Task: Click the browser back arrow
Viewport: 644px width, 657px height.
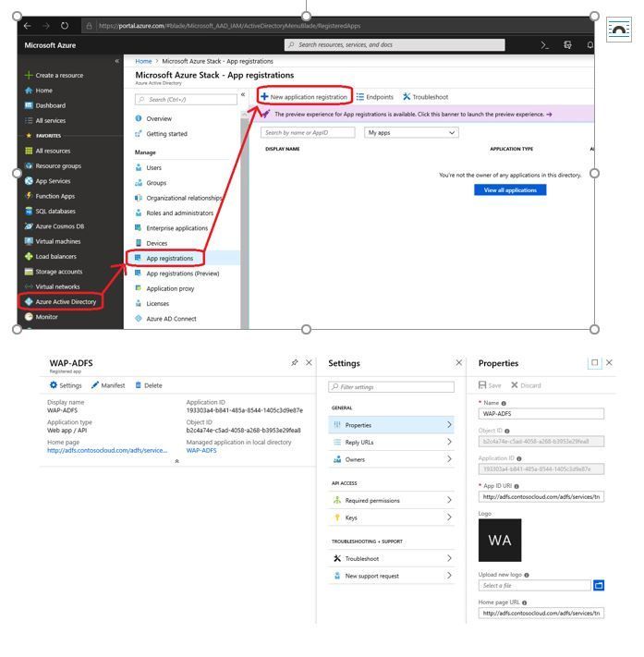Action: 28,26
